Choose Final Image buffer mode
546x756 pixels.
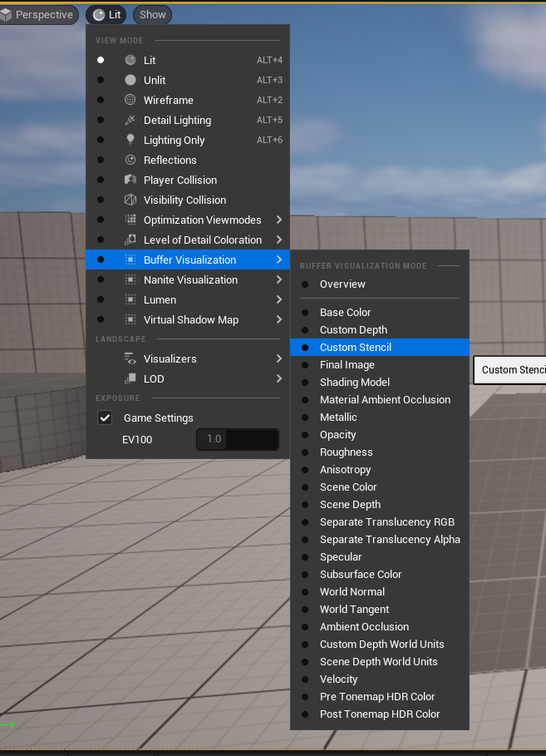(x=380, y=365)
